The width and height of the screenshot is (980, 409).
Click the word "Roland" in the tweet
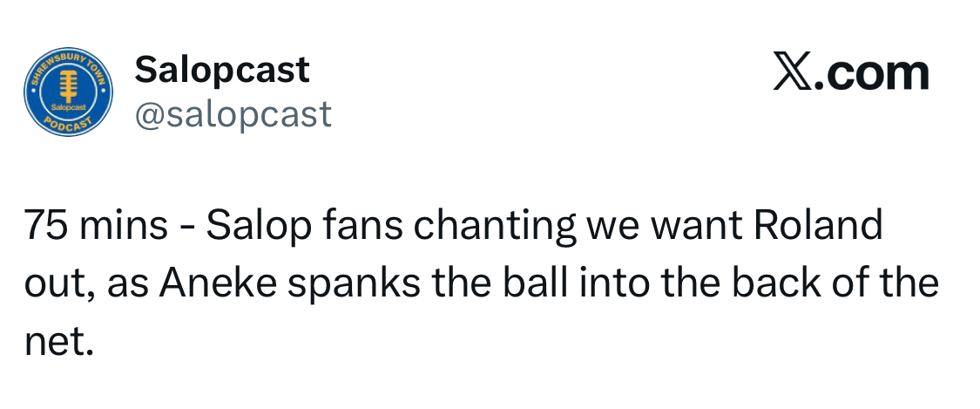click(818, 227)
